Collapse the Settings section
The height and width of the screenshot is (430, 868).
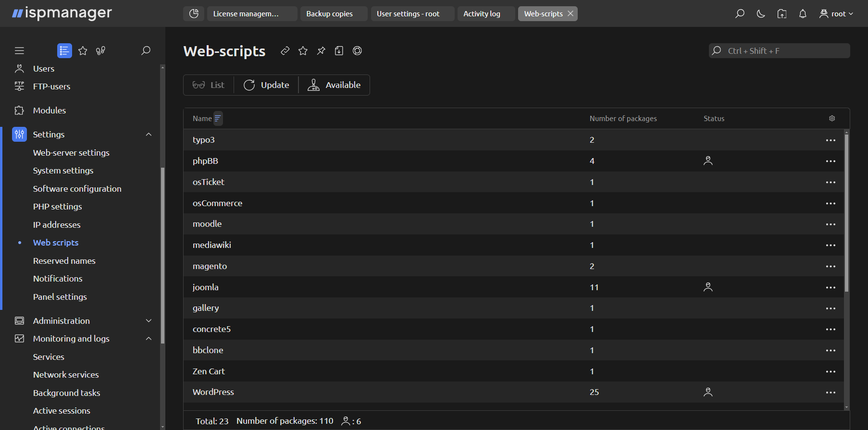tap(149, 135)
